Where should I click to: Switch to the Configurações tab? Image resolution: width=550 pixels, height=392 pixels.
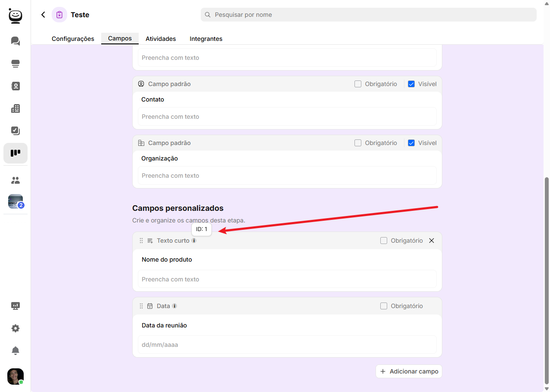click(73, 39)
